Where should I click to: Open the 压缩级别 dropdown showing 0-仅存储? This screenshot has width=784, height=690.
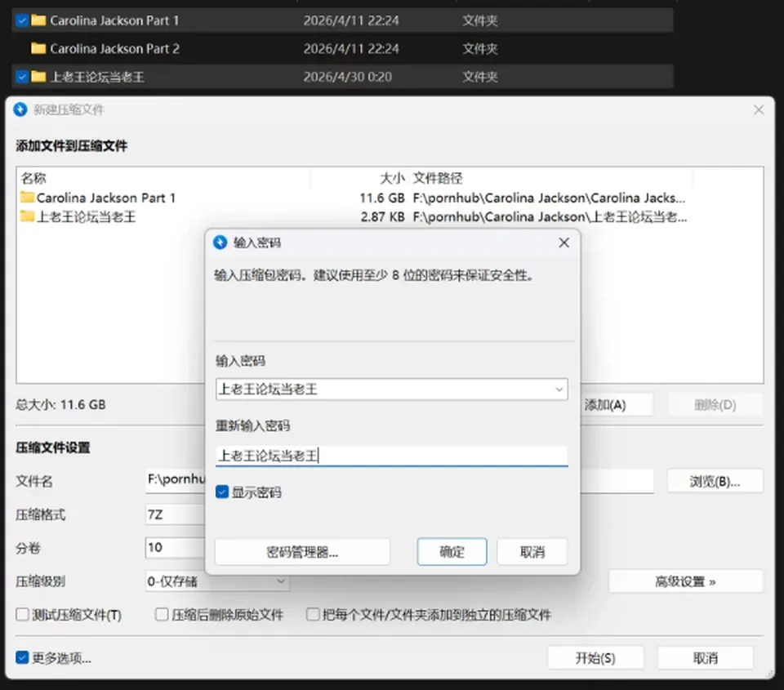pyautogui.click(x=217, y=581)
